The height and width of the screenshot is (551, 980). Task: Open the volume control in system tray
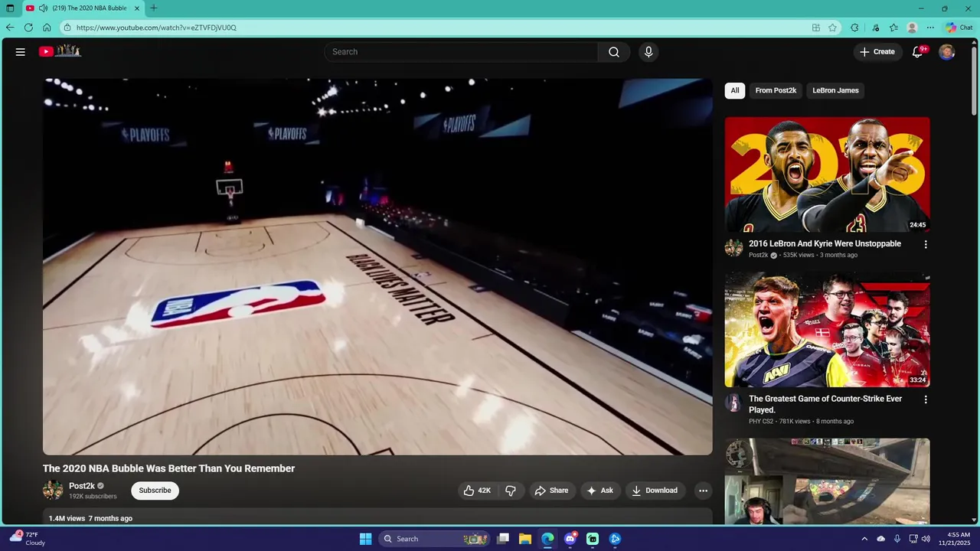(x=927, y=539)
